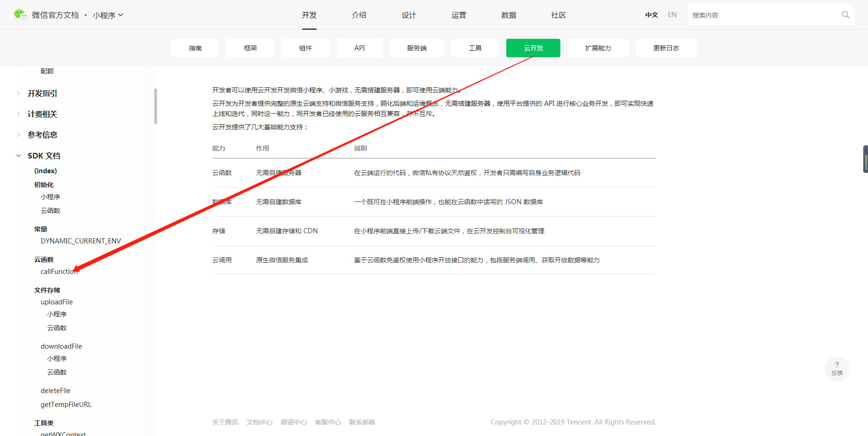Switch language to EN
This screenshot has width=868, height=436.
672,15
